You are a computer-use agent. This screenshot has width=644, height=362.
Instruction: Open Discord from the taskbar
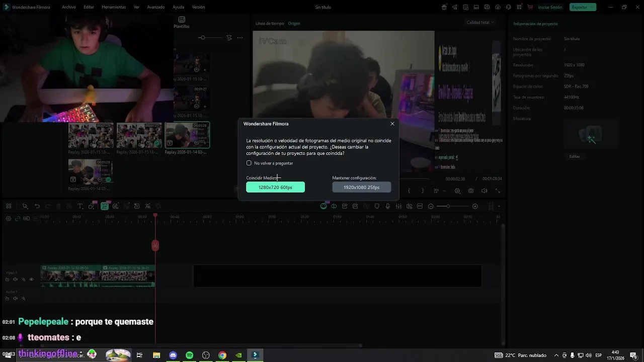click(173, 355)
